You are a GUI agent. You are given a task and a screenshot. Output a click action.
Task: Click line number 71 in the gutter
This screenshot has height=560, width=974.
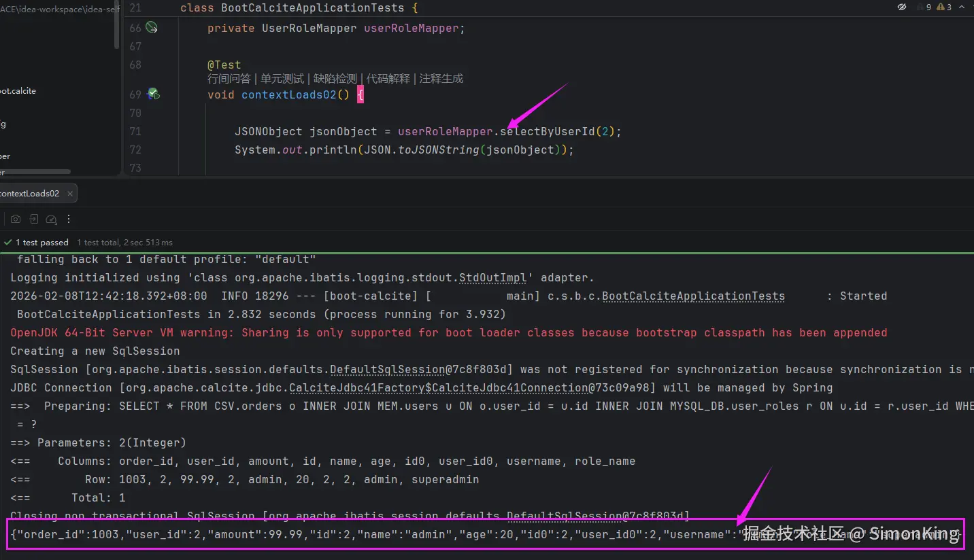[135, 131]
